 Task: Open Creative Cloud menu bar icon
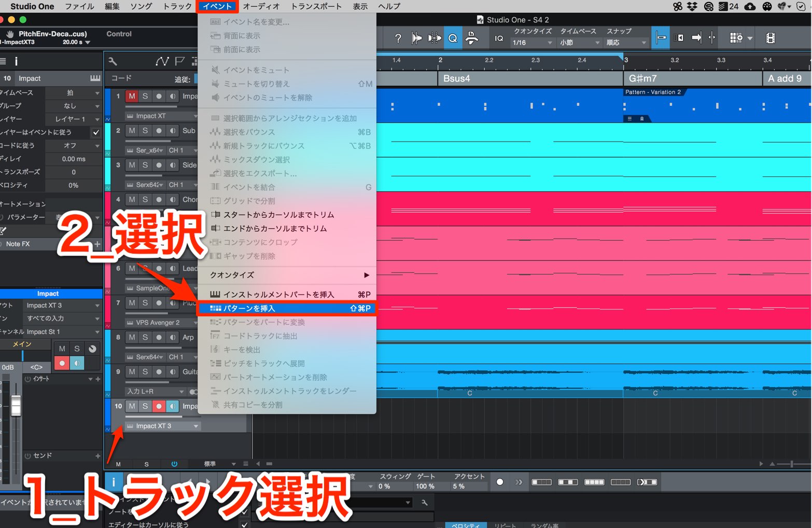click(750, 6)
